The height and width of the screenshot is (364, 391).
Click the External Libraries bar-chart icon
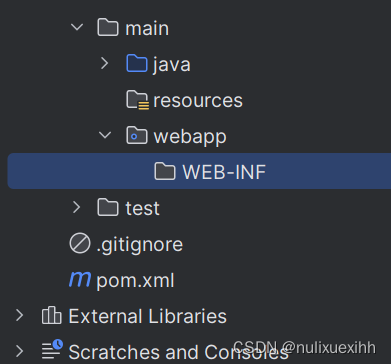pos(52,315)
